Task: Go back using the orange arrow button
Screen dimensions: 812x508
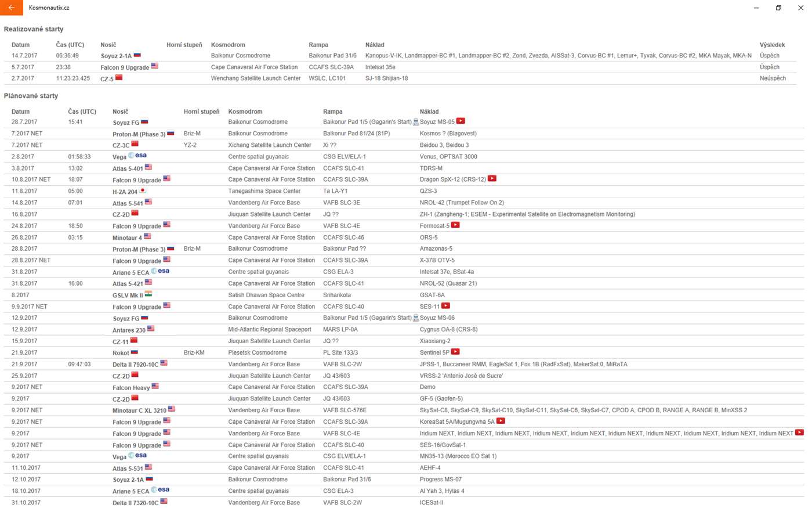Action: click(12, 8)
